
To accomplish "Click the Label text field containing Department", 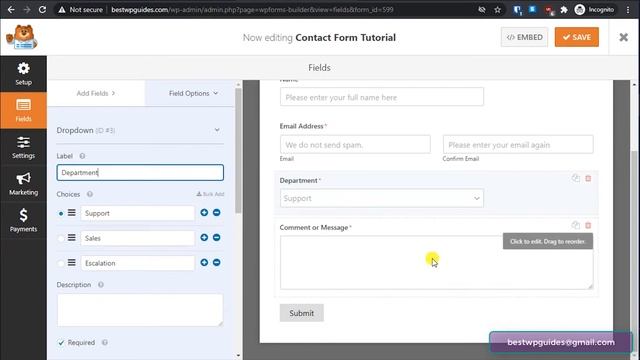I will point(140,172).
